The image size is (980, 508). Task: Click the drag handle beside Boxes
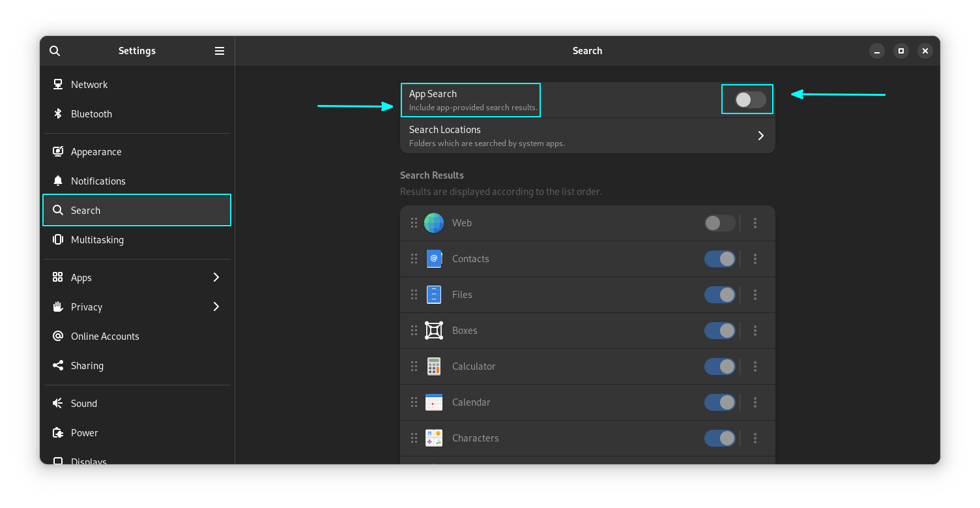click(x=414, y=331)
